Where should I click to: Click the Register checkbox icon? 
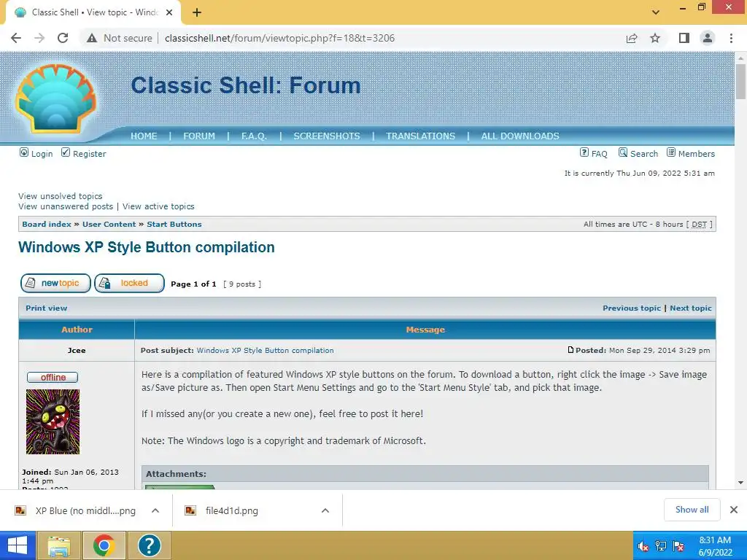click(65, 152)
